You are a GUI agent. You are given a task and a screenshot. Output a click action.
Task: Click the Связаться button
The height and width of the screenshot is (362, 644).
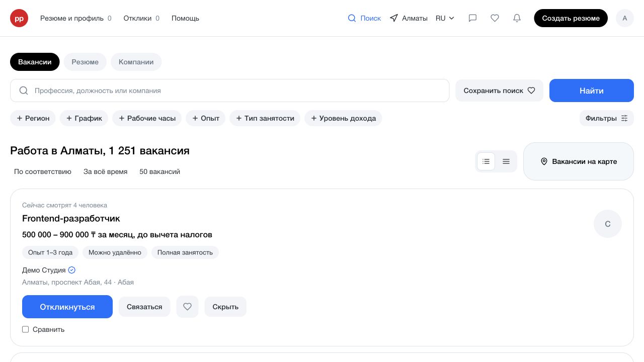(x=144, y=307)
